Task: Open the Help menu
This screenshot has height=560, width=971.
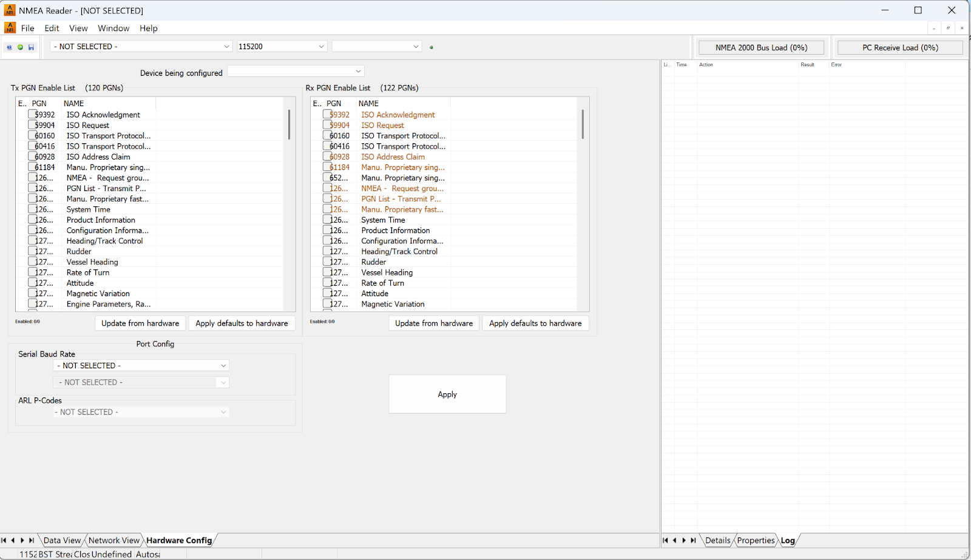Action: click(x=149, y=28)
